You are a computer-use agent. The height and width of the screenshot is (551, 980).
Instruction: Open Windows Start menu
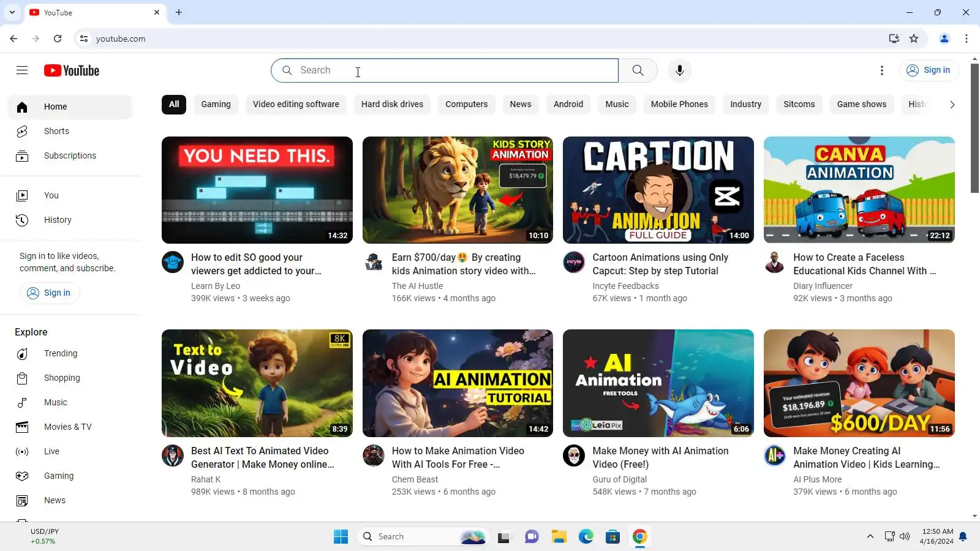[341, 537]
